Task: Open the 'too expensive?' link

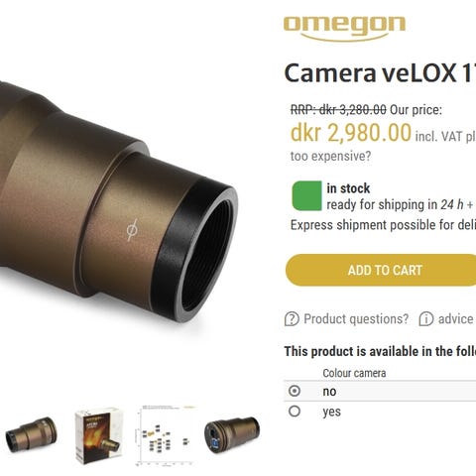Action: coord(330,156)
